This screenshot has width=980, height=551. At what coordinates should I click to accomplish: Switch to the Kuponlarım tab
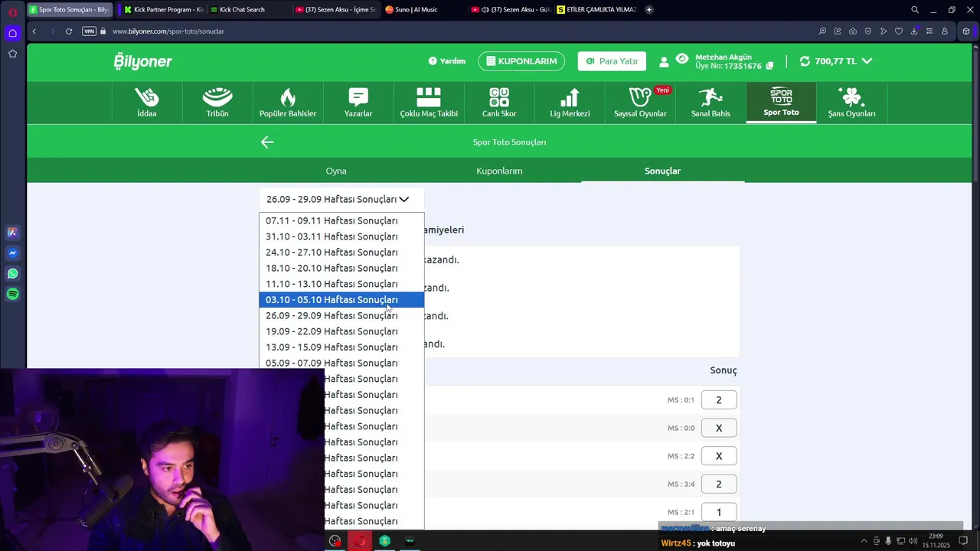pos(499,171)
